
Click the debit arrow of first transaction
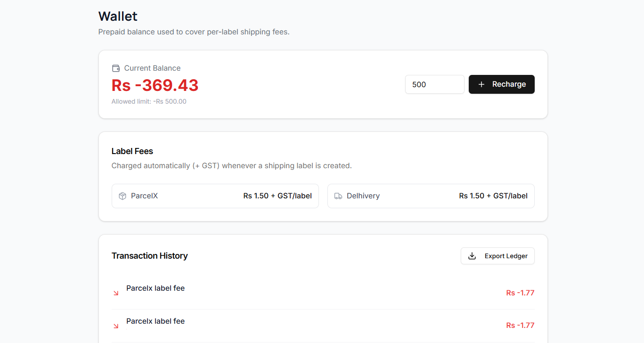116,293
